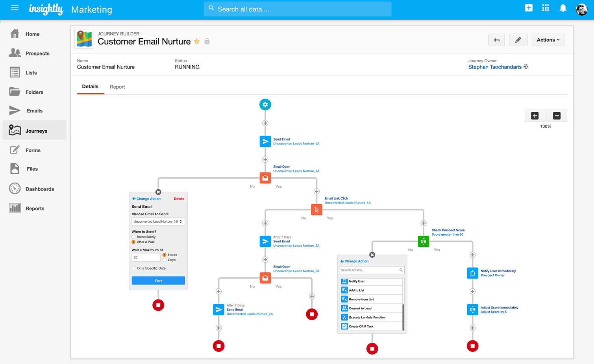Click the plus connector below the start node

click(x=265, y=123)
